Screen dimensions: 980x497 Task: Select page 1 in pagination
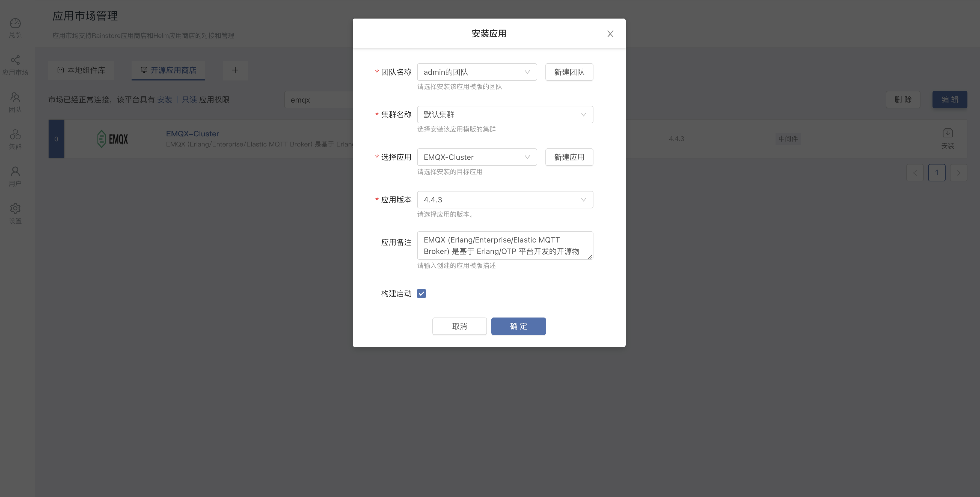point(937,173)
